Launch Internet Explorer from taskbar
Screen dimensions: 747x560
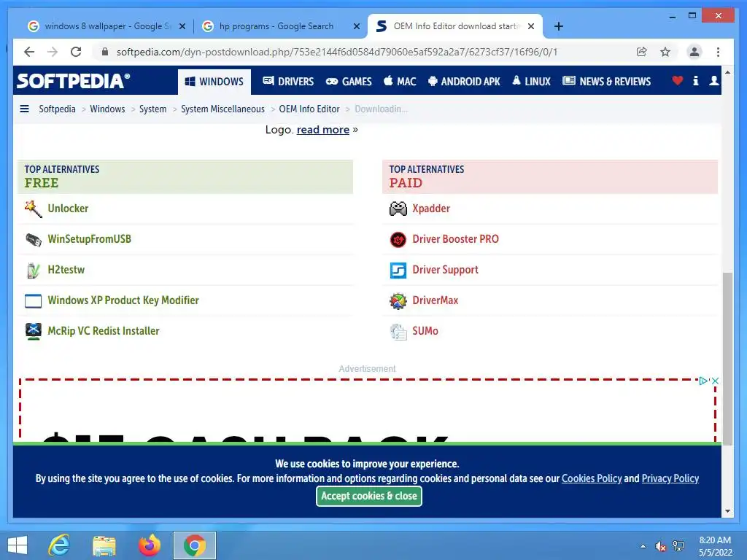59,545
